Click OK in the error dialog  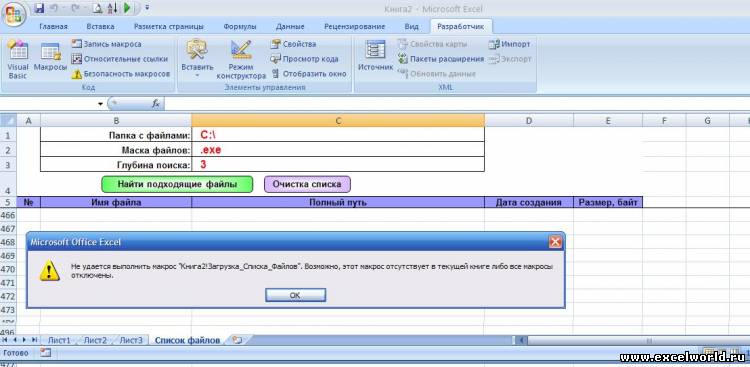coord(295,295)
